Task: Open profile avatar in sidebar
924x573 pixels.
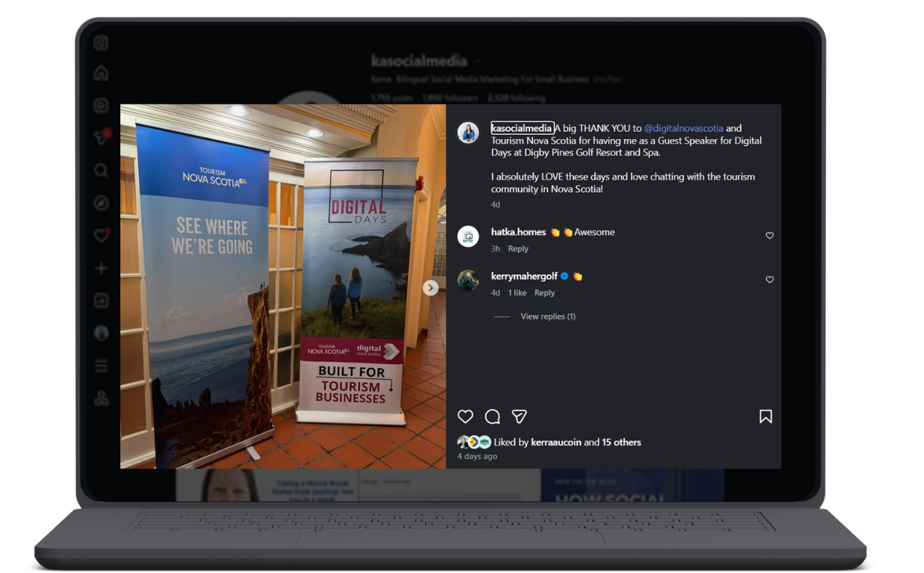Action: click(x=101, y=333)
